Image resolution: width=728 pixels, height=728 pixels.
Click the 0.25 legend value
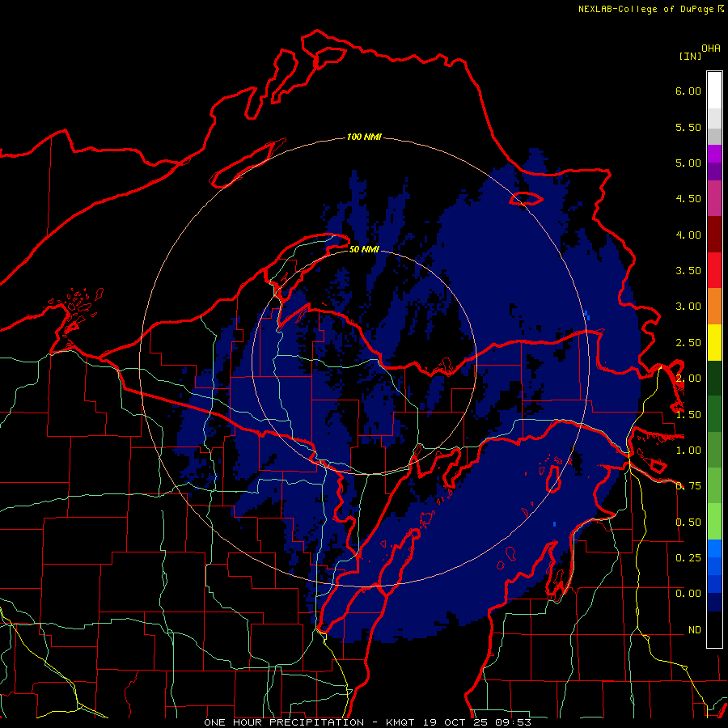click(x=688, y=557)
